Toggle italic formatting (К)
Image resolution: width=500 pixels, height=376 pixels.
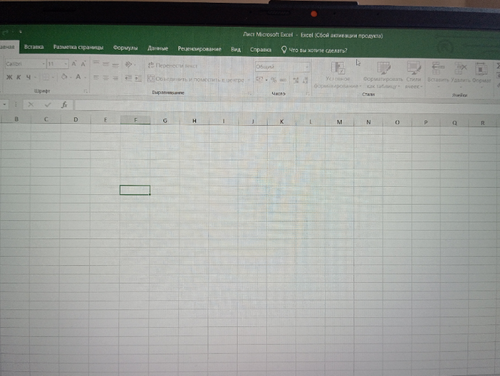19,77
